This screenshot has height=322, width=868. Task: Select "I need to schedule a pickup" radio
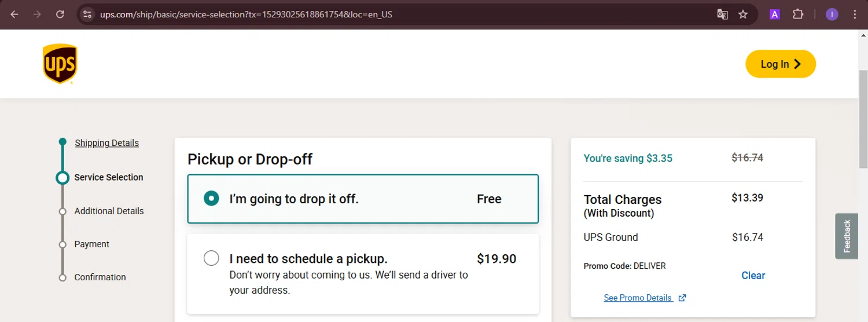point(211,258)
